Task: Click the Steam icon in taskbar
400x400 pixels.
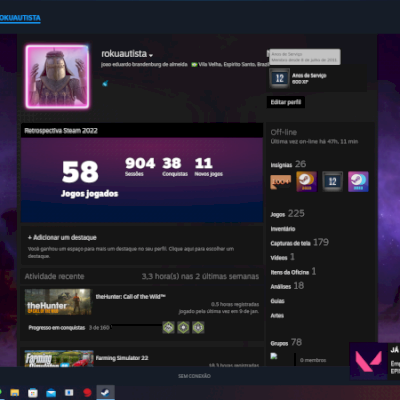Action: pyautogui.click(x=105, y=392)
